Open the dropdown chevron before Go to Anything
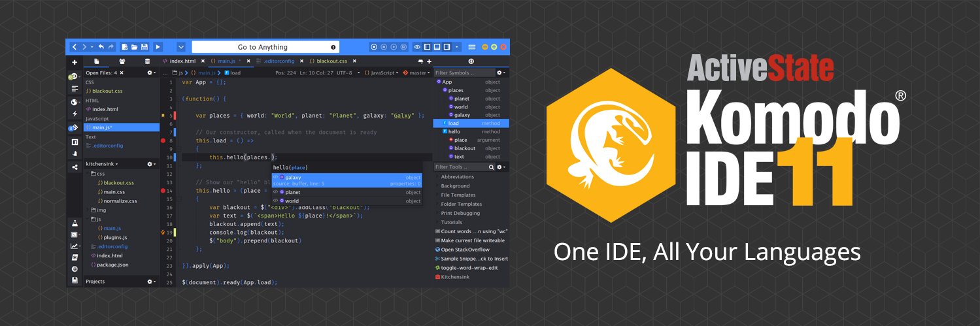Screen dimensions: 980x326 pos(181,47)
